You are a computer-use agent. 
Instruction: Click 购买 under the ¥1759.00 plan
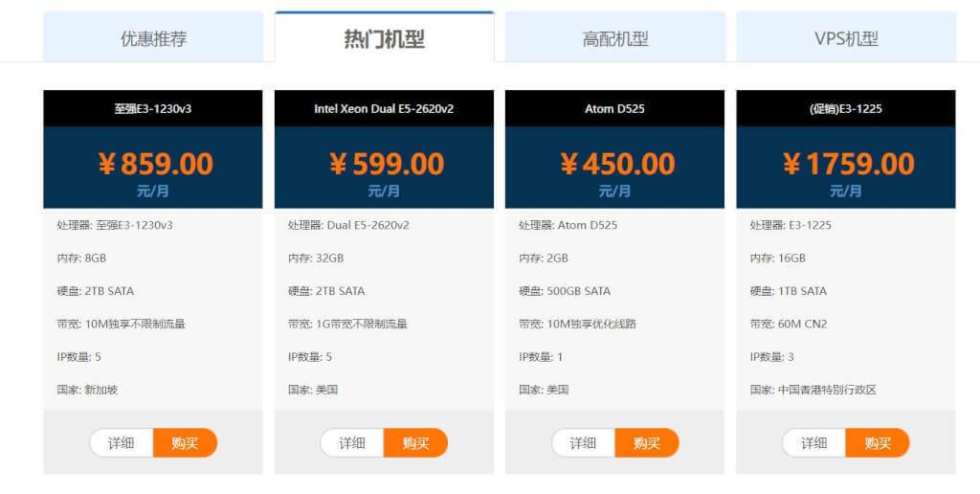pyautogui.click(x=878, y=442)
